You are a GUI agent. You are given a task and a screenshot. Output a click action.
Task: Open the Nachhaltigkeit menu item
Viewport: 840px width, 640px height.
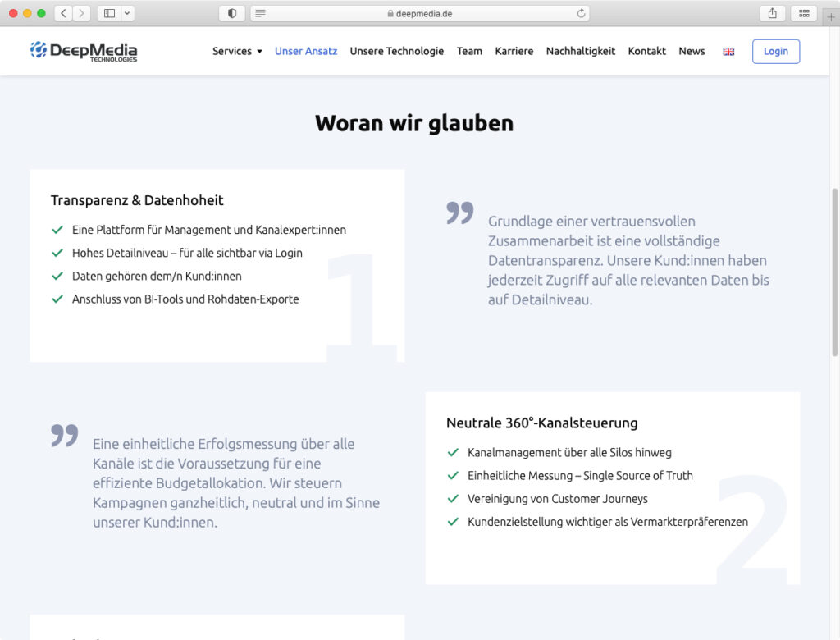click(x=581, y=52)
